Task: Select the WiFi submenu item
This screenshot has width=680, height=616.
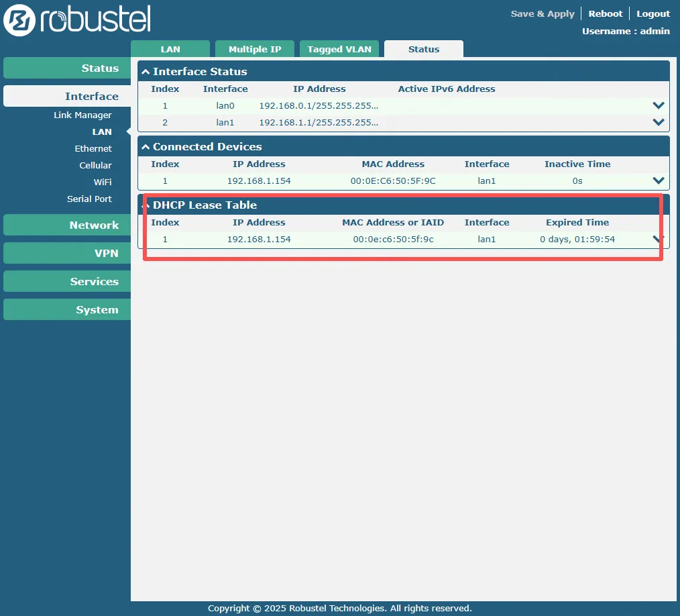Action: [x=103, y=183]
